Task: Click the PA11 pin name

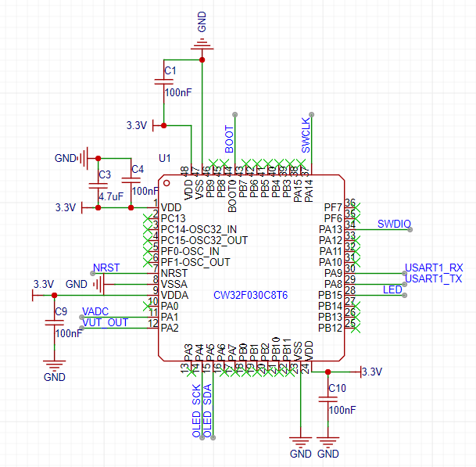Action: pos(331,251)
